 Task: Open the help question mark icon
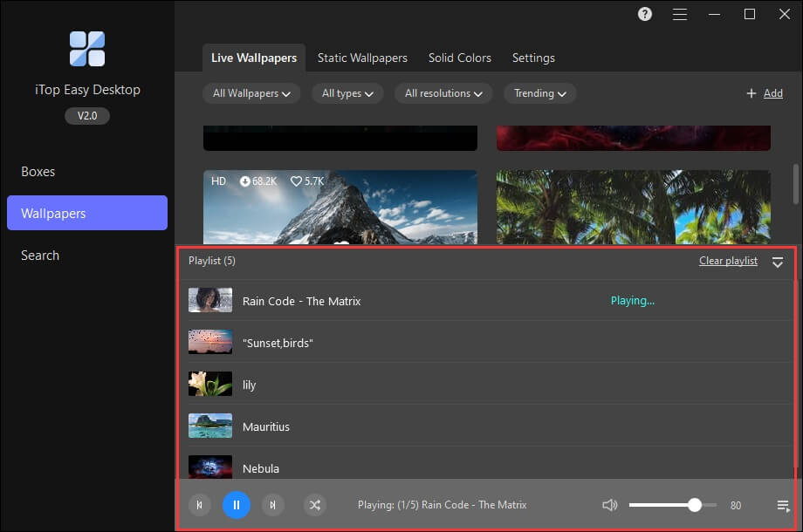pyautogui.click(x=645, y=14)
